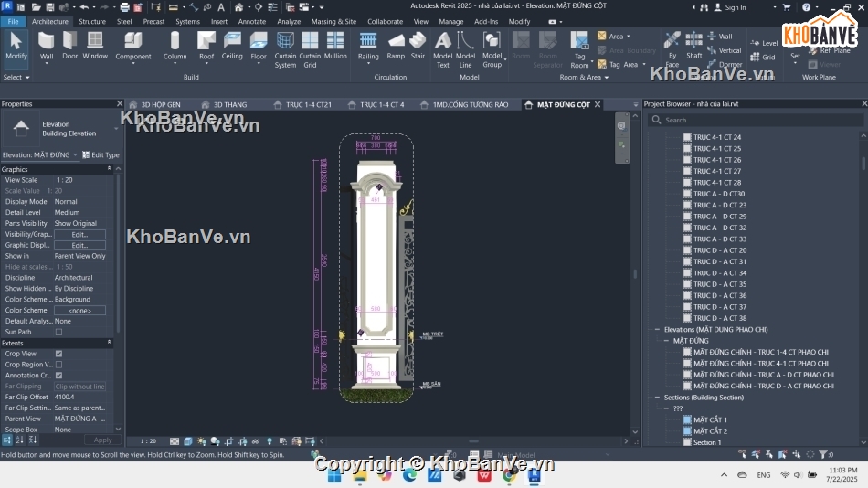
Task: Open the Model Group tool
Action: [492, 50]
